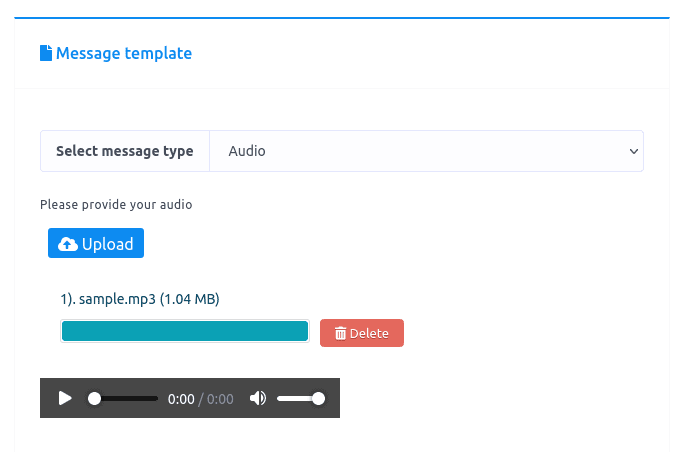677x452 pixels.
Task: Click the audio seek bar handle
Action: point(95,398)
